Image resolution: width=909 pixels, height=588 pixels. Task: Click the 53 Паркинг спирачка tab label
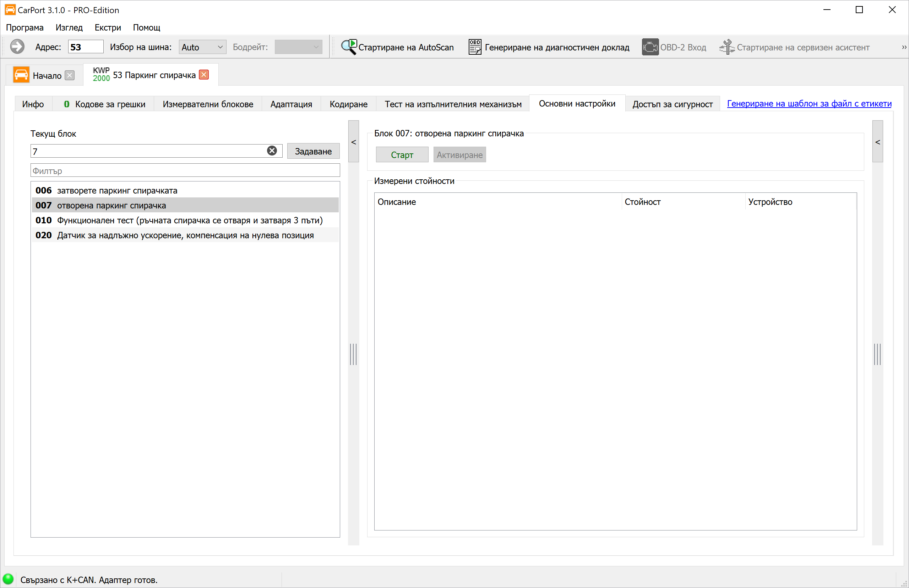coord(154,75)
